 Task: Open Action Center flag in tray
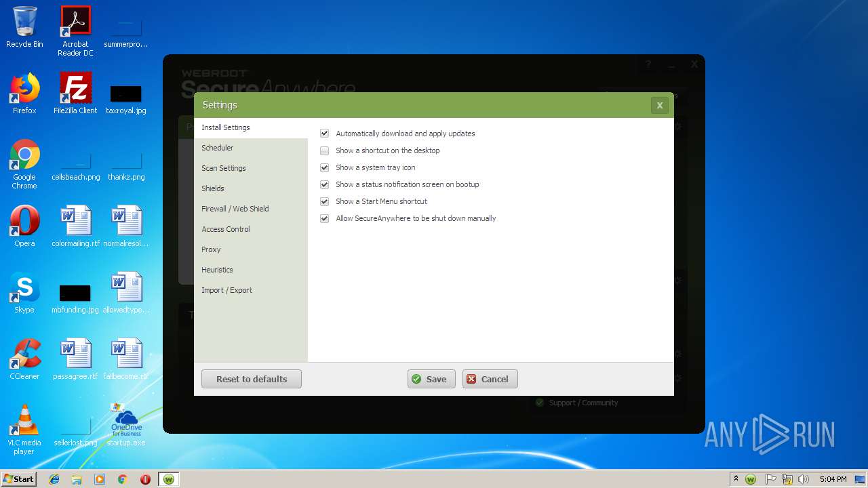[770, 479]
